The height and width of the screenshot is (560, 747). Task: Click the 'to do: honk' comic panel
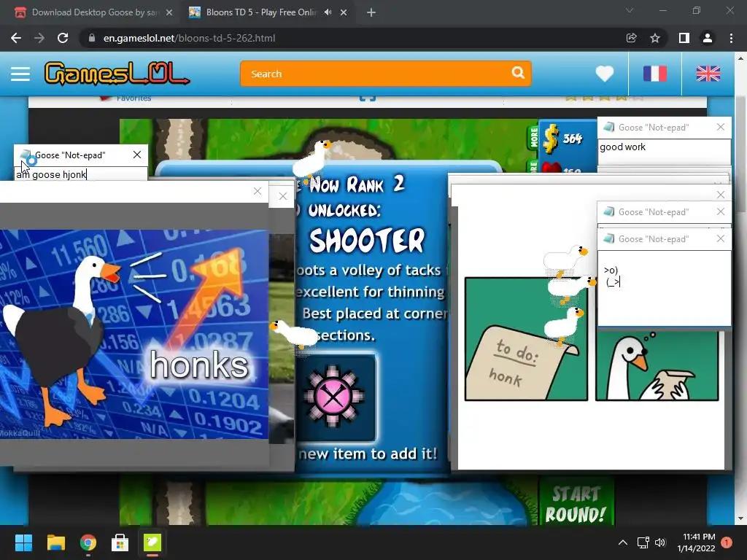click(526, 339)
